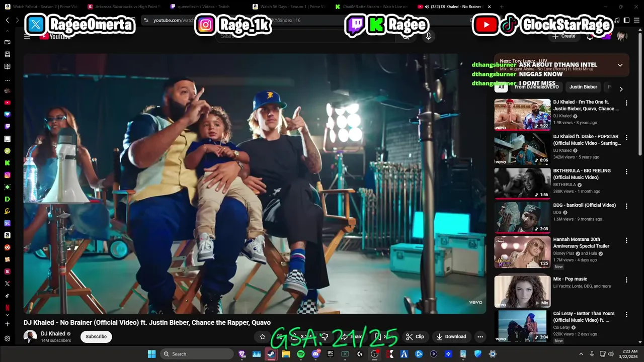
Task: Open the YouTube account avatar menu
Action: (622, 36)
